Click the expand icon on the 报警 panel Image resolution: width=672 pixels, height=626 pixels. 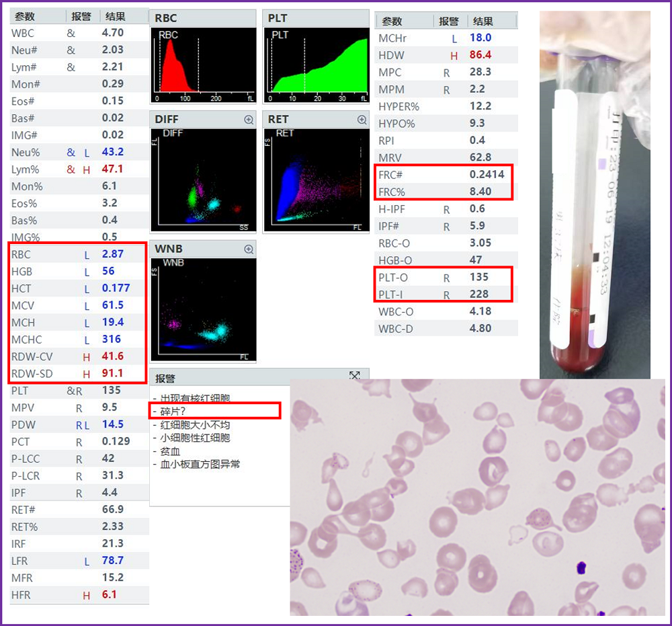355,377
